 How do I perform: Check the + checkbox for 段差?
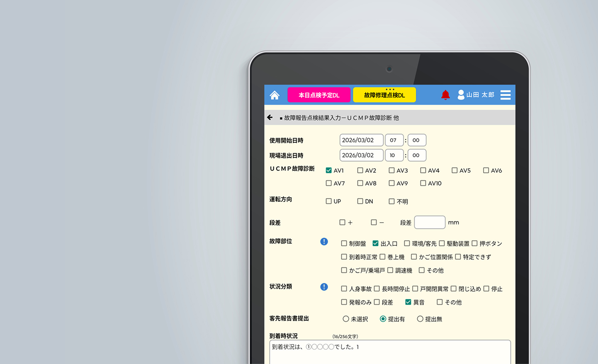[x=342, y=222]
